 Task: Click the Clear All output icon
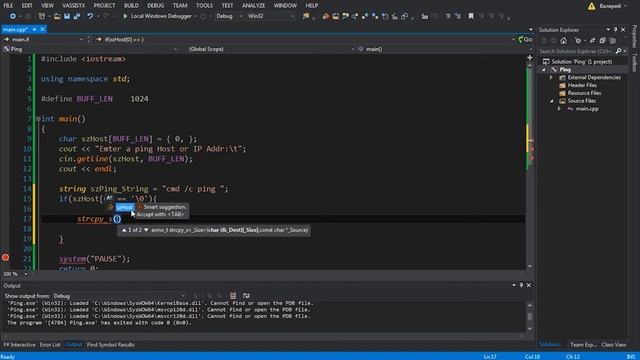click(x=233, y=296)
